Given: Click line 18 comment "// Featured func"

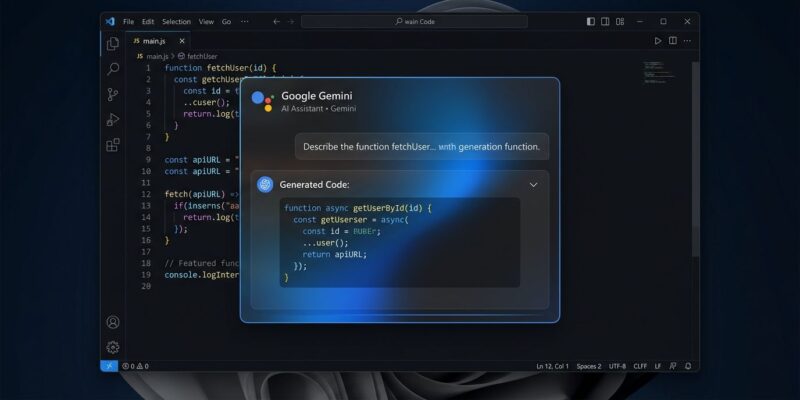Looking at the screenshot, I should click(202, 263).
